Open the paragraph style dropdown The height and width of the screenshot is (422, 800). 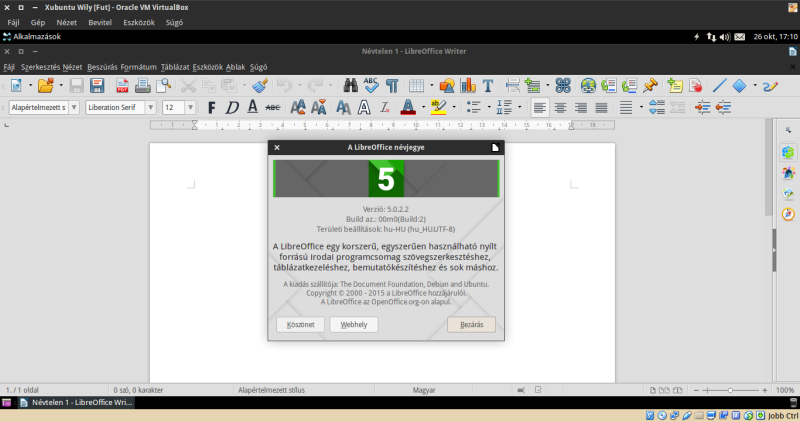click(74, 107)
